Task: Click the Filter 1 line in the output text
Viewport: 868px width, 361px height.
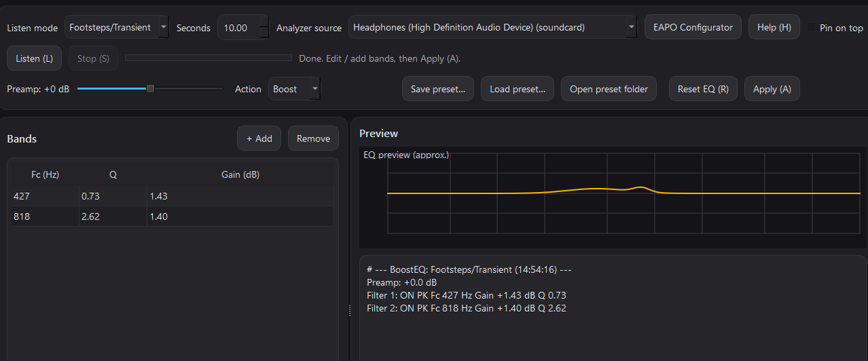Action: tap(466, 295)
